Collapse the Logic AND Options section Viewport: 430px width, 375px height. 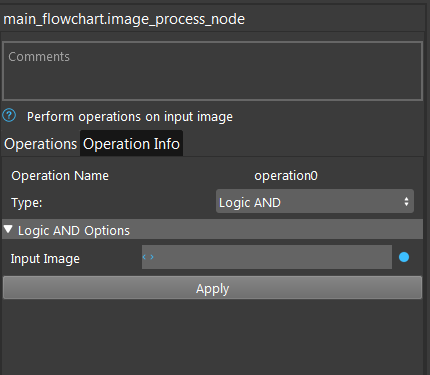click(x=8, y=229)
